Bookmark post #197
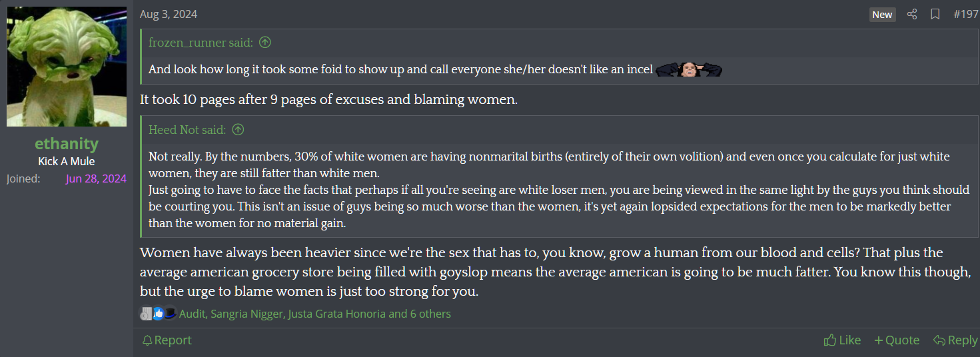This screenshot has width=980, height=357. coord(935,14)
